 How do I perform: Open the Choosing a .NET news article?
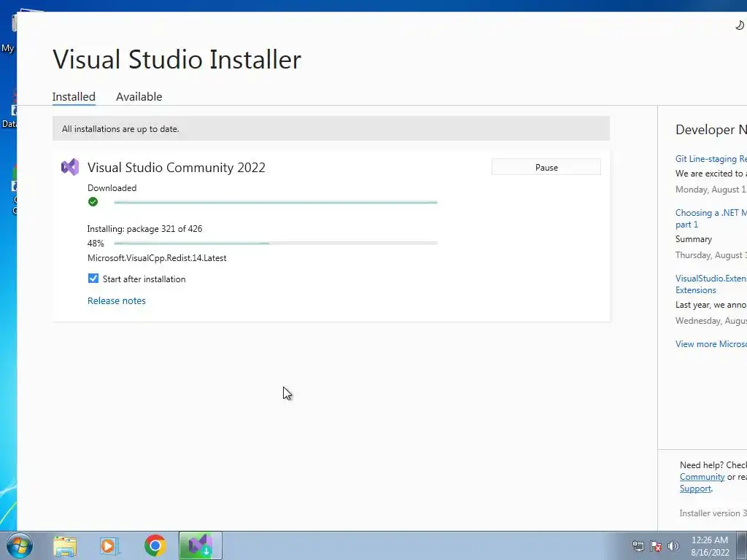coord(711,219)
